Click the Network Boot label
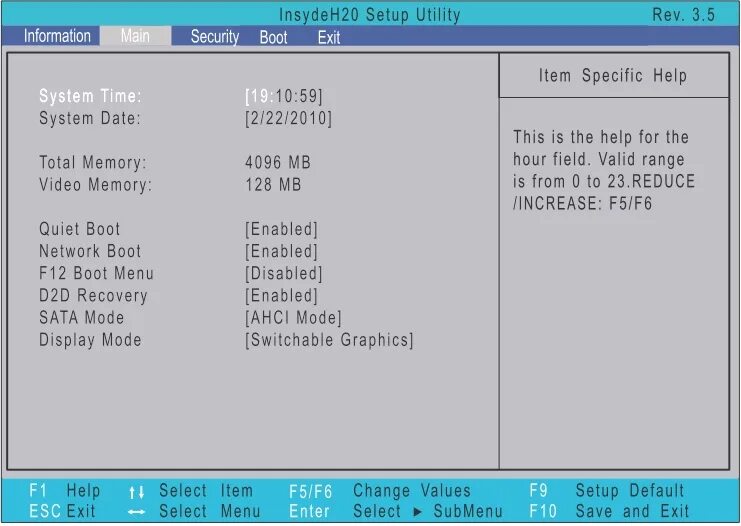Image resolution: width=741 pixels, height=526 pixels. [x=90, y=251]
